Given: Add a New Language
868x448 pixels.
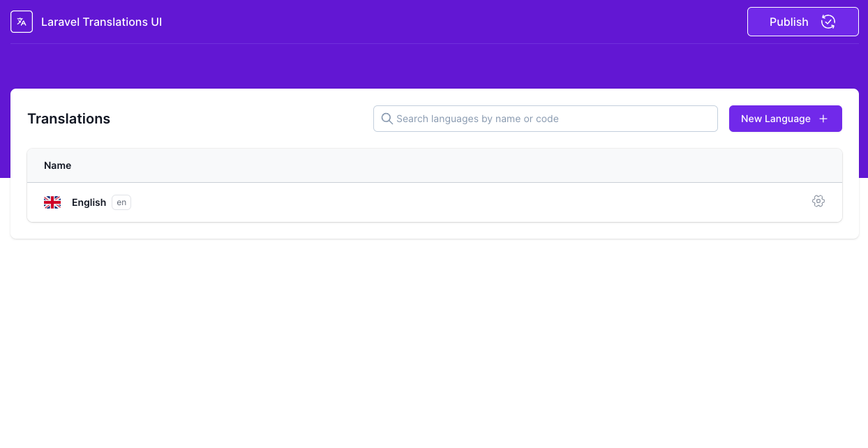Looking at the screenshot, I should coord(785,119).
